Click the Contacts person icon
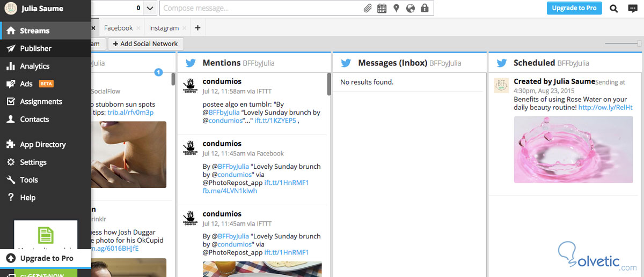This screenshot has width=644, height=277. 10,119
